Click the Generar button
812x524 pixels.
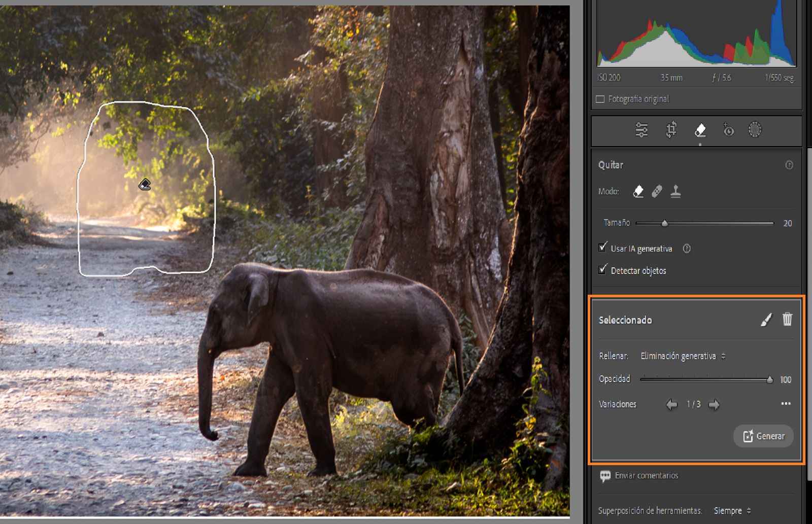(x=763, y=436)
